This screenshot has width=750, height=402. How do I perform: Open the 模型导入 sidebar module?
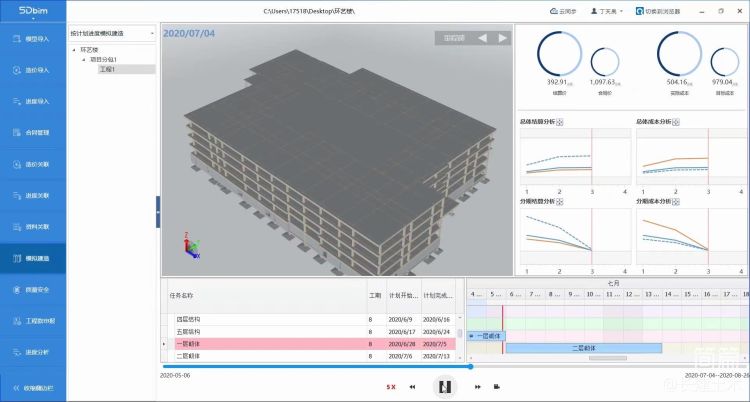pyautogui.click(x=31, y=39)
